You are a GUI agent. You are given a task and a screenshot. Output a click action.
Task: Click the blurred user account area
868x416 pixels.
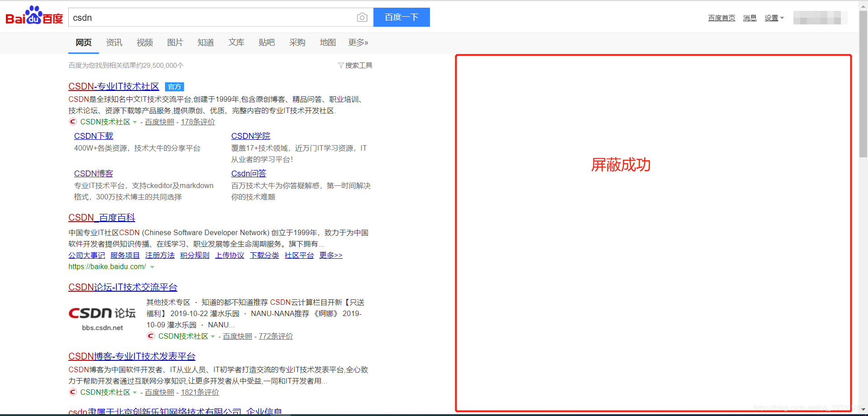click(x=821, y=18)
